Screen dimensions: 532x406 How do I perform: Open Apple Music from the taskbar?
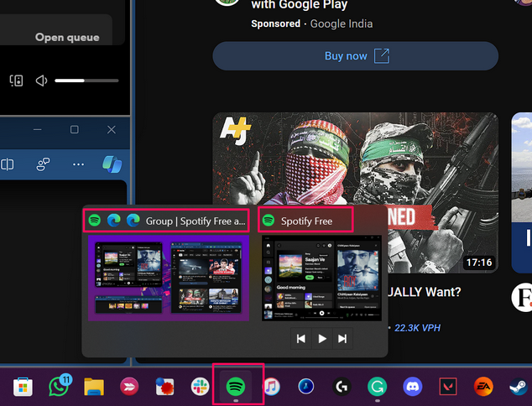pos(272,386)
